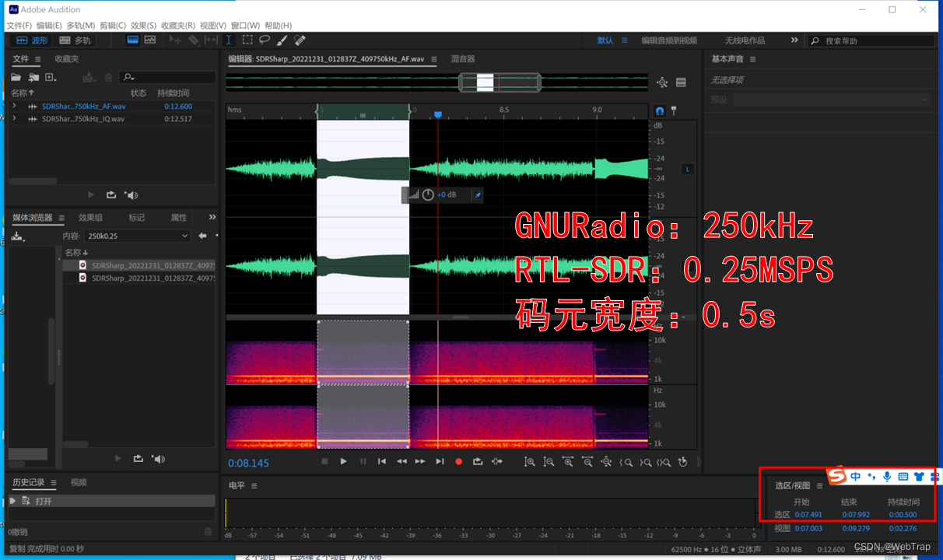
Task: Select the Time Selection tool
Action: [x=230, y=40]
